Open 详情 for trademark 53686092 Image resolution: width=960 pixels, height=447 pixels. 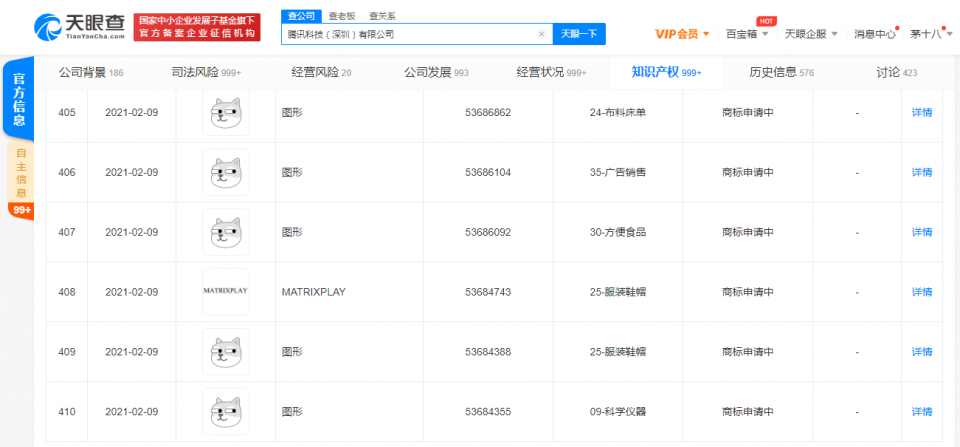point(921,232)
